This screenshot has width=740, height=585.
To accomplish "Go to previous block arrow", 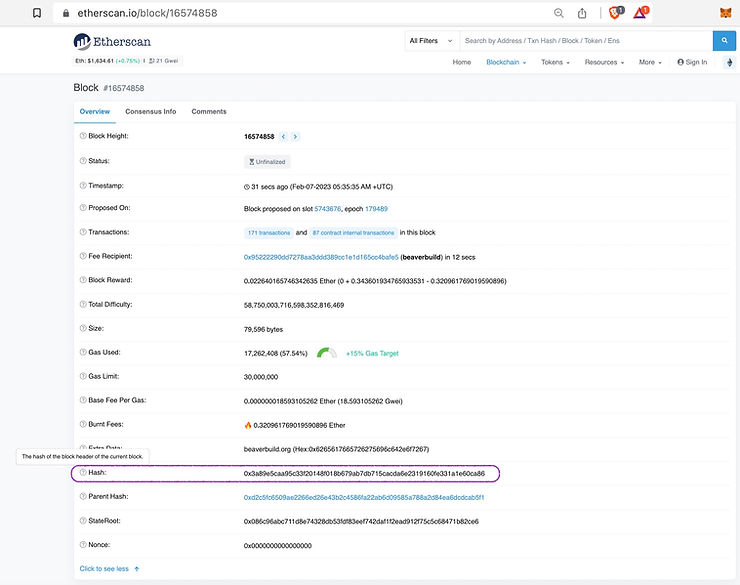I will [x=283, y=136].
